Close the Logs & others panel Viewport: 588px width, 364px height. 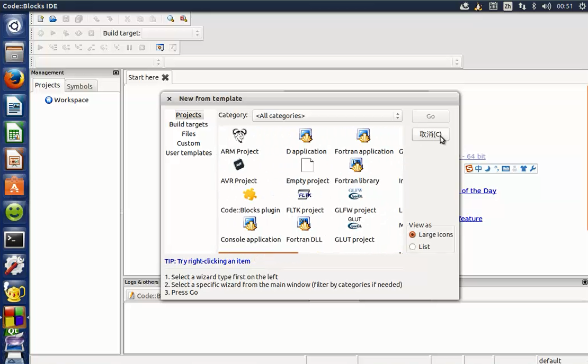click(x=585, y=282)
